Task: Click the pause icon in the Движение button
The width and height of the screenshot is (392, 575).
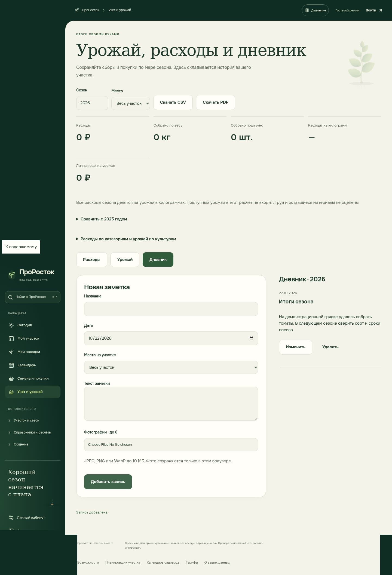Action: click(307, 10)
